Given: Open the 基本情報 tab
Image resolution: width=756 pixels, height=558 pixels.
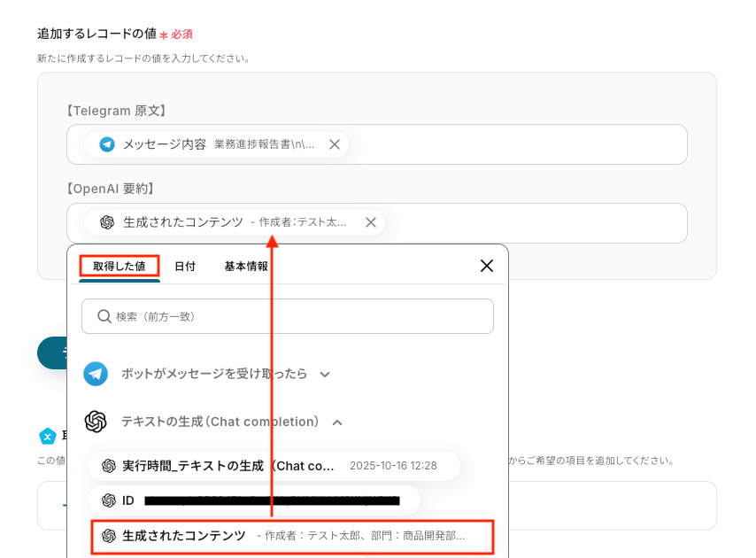Looking at the screenshot, I should (246, 267).
